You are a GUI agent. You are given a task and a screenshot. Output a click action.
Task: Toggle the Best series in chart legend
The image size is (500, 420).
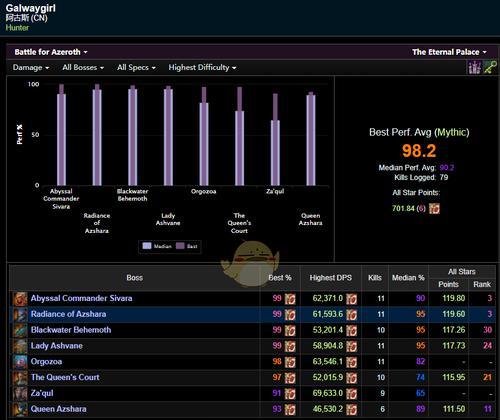(187, 246)
